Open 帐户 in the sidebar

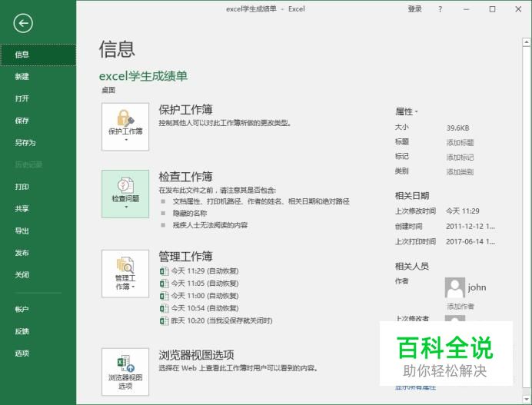[x=38, y=309]
